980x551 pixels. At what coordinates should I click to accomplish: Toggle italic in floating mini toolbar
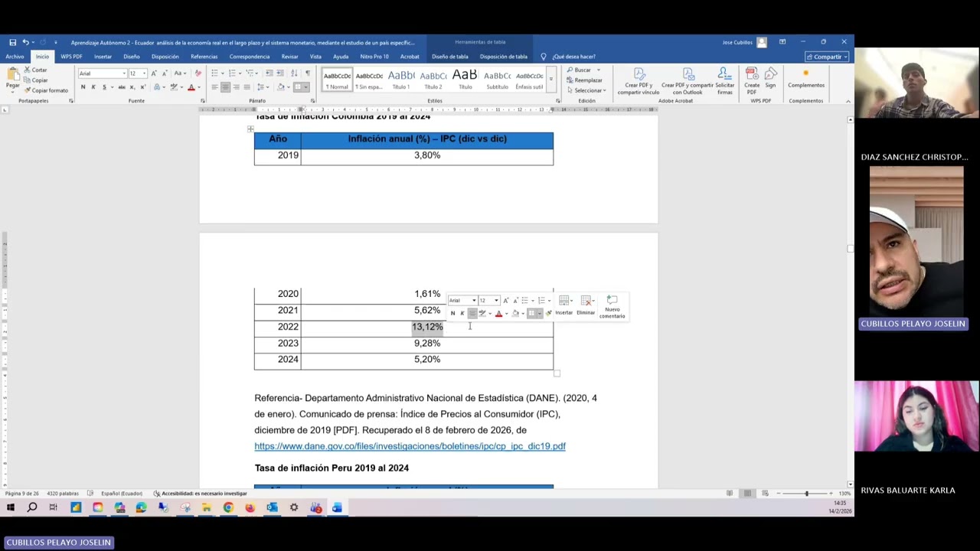coord(462,313)
